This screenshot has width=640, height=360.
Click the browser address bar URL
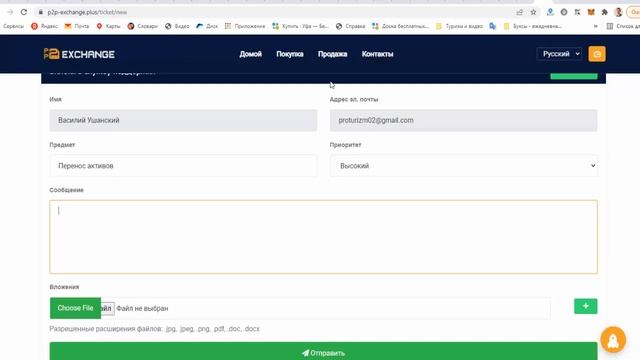coord(87,12)
